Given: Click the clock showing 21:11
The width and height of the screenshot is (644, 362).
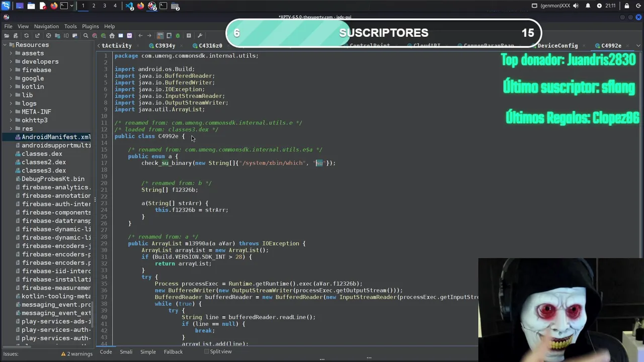Looking at the screenshot, I should click(x=610, y=6).
